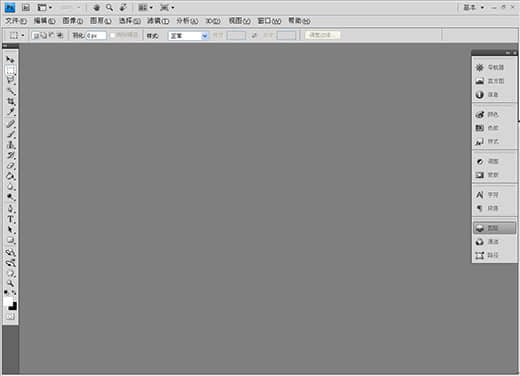Click the 调整边缘 (Refine Edge) button
Viewport: 520px width, 376px height.
pyautogui.click(x=322, y=35)
